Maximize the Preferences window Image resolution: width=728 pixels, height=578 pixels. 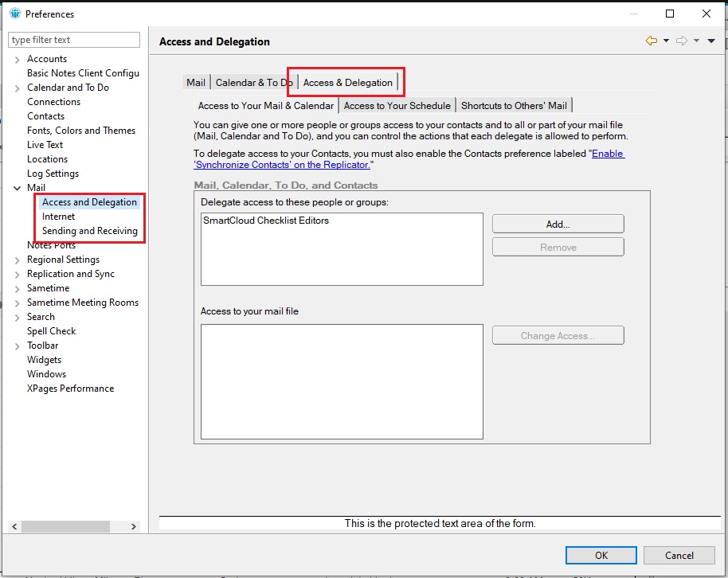tap(670, 14)
